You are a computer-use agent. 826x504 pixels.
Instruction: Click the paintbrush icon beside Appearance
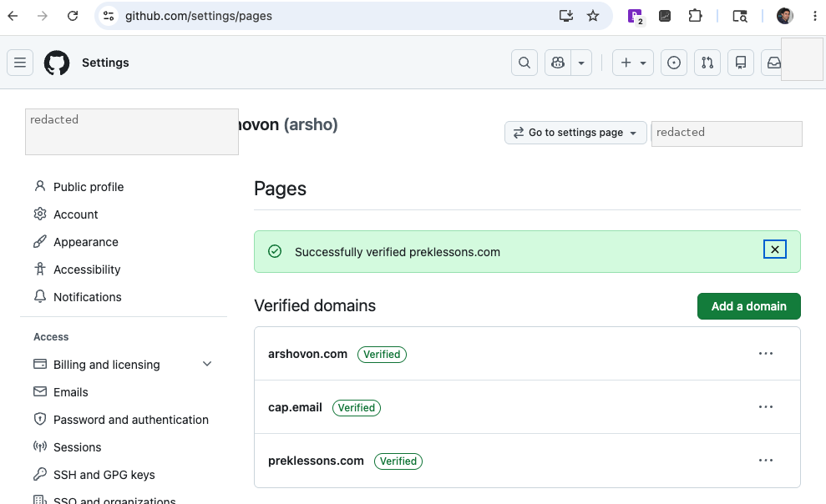tap(40, 241)
